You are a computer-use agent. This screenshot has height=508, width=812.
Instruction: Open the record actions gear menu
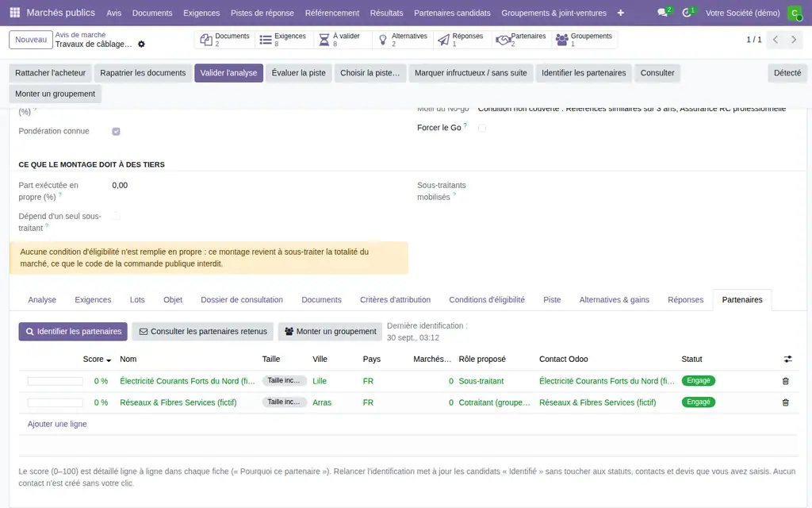141,44
